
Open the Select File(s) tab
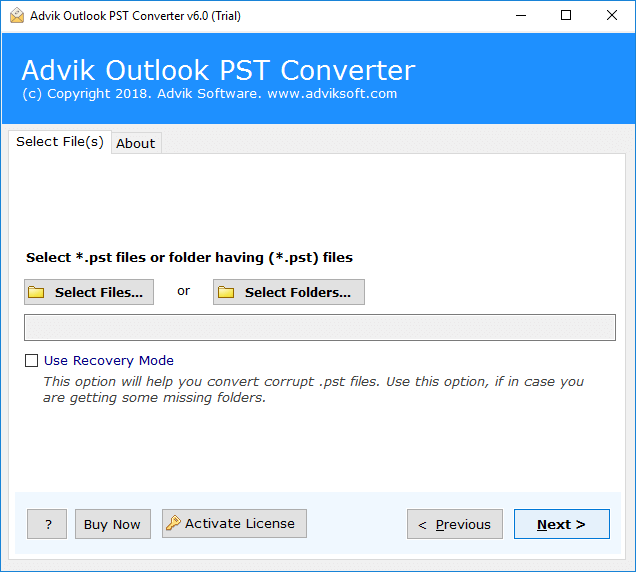point(60,142)
